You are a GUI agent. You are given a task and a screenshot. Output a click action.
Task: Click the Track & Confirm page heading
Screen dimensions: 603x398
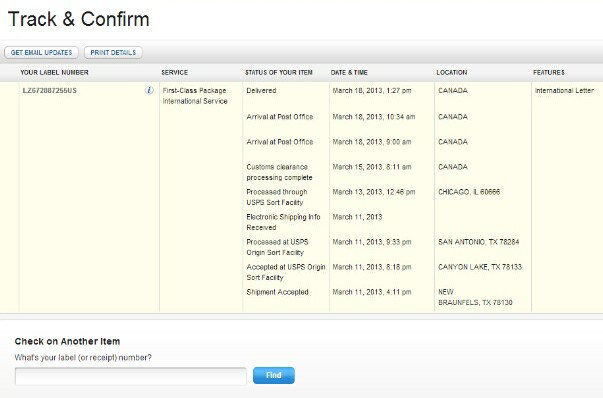point(78,19)
